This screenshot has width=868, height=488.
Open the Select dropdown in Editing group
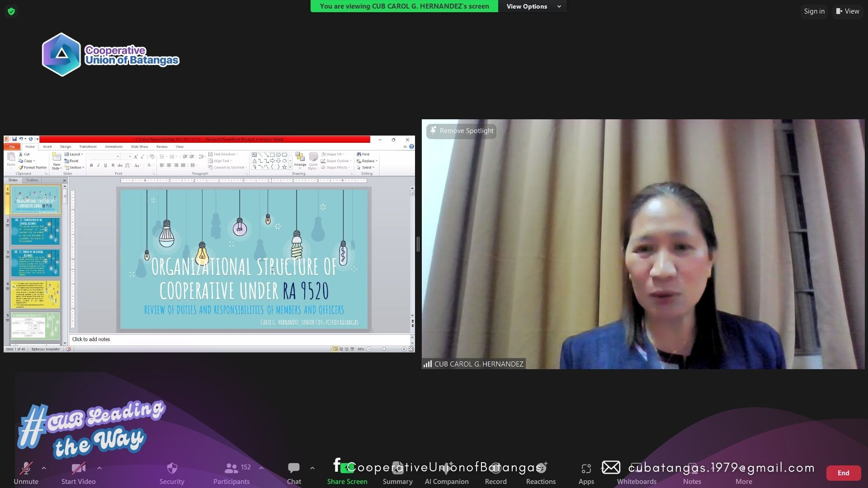coord(366,168)
